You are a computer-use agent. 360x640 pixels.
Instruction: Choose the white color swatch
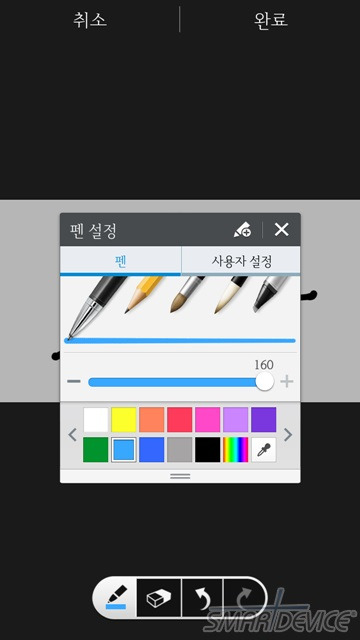(x=96, y=420)
